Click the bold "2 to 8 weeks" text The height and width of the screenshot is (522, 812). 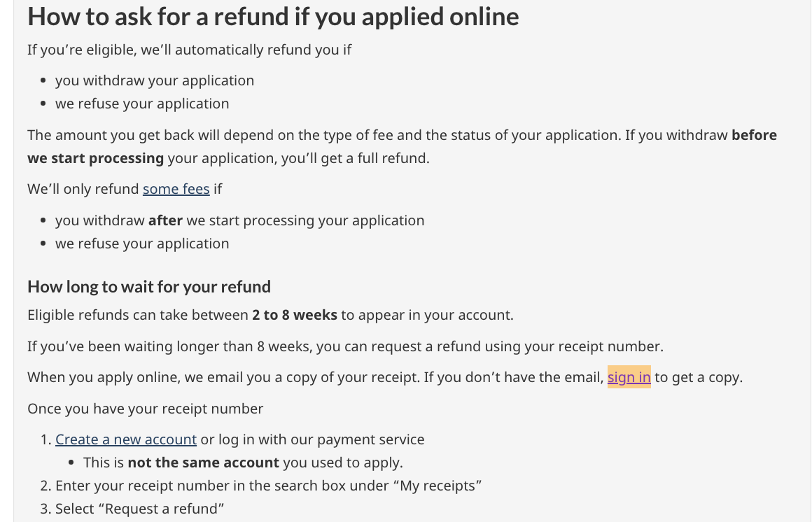click(x=295, y=315)
